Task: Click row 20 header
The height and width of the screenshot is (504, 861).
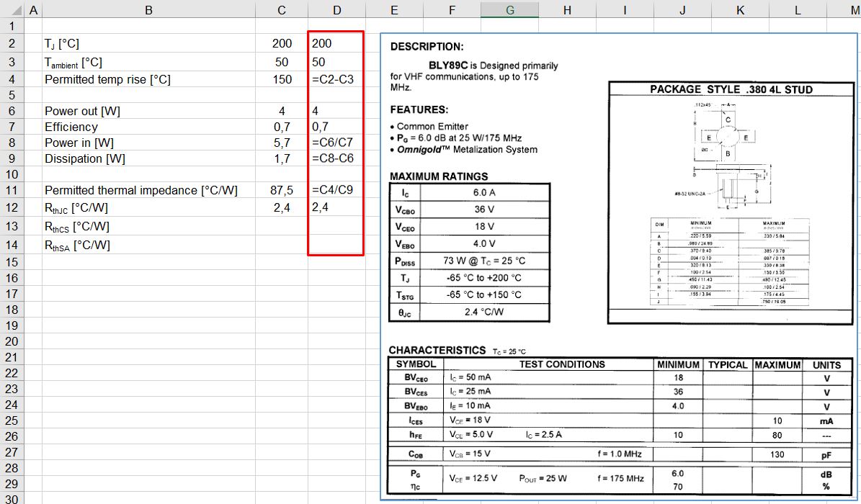Action: point(12,341)
